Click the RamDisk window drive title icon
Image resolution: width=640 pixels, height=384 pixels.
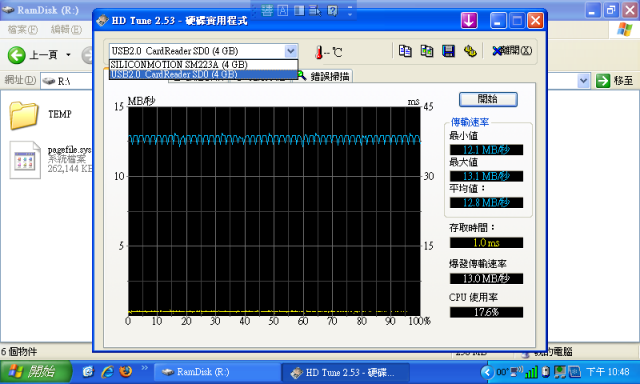[8, 10]
